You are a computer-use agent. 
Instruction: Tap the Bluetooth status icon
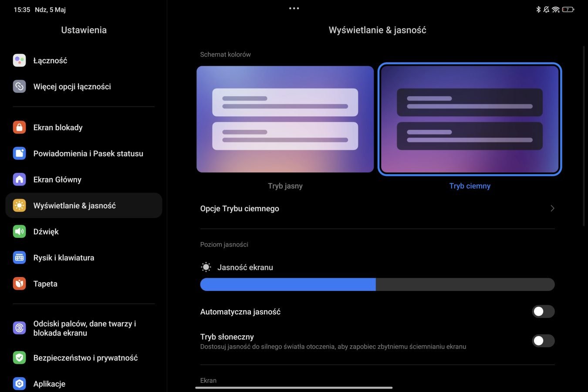(538, 9)
